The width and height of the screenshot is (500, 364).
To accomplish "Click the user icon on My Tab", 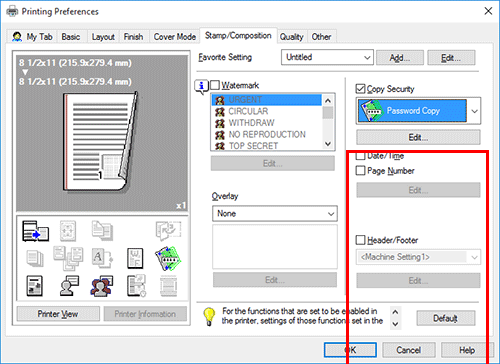I will click(17, 37).
